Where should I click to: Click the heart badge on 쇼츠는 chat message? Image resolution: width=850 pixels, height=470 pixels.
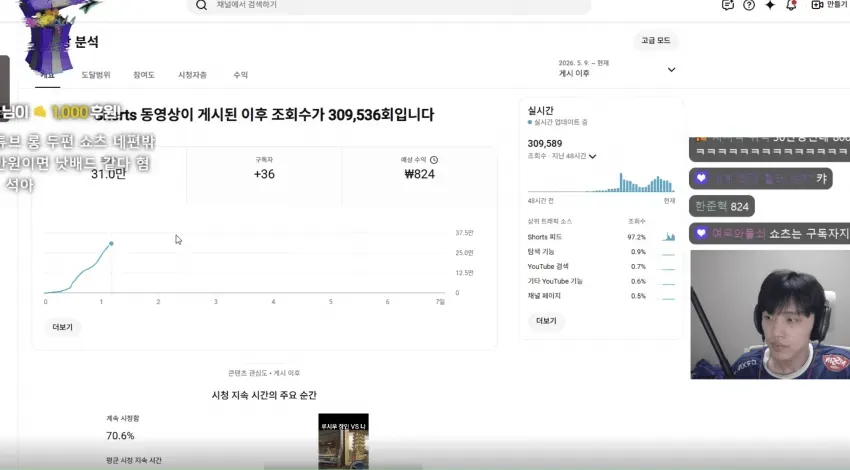pyautogui.click(x=701, y=233)
